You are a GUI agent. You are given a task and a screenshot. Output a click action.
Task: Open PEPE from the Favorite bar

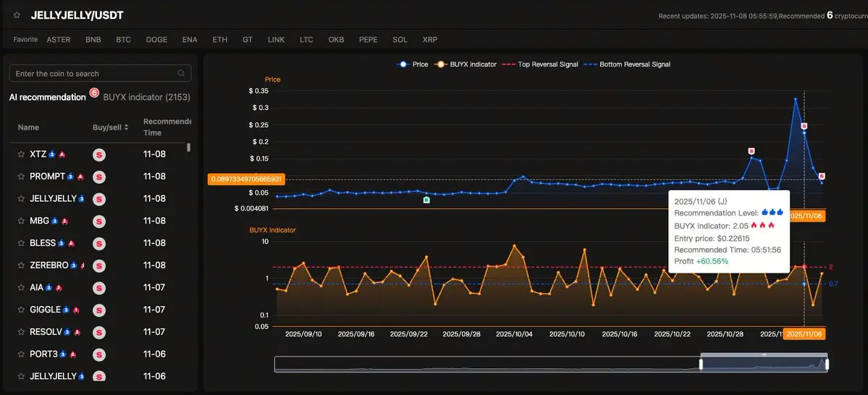tap(368, 40)
